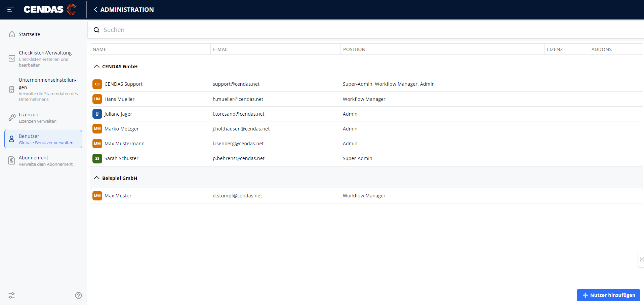
Task: Collapse the CENDAS GmbH group
Action: (96, 66)
